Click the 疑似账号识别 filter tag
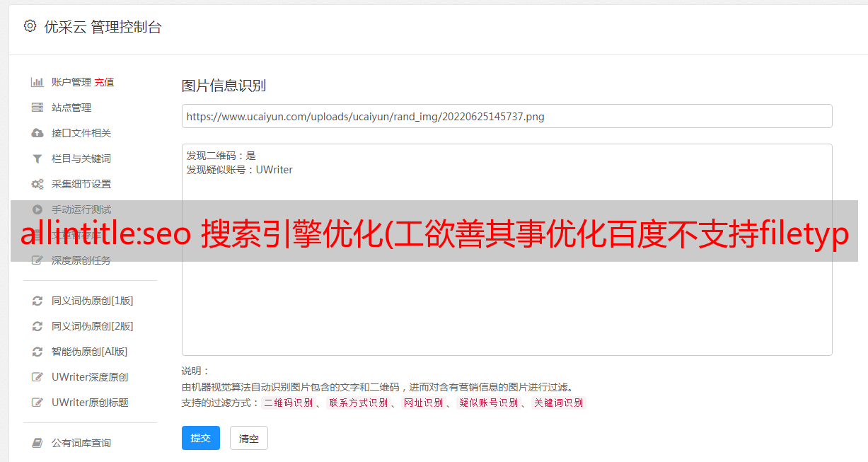868x462 pixels. pyautogui.click(x=488, y=403)
